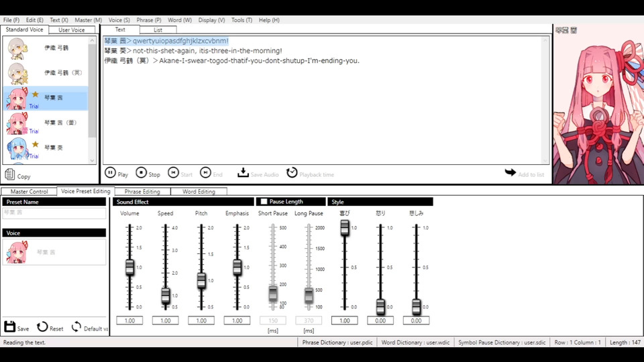This screenshot has height=362, width=644.
Task: Open the Voice Preset Editing tab
Action: 85,191
